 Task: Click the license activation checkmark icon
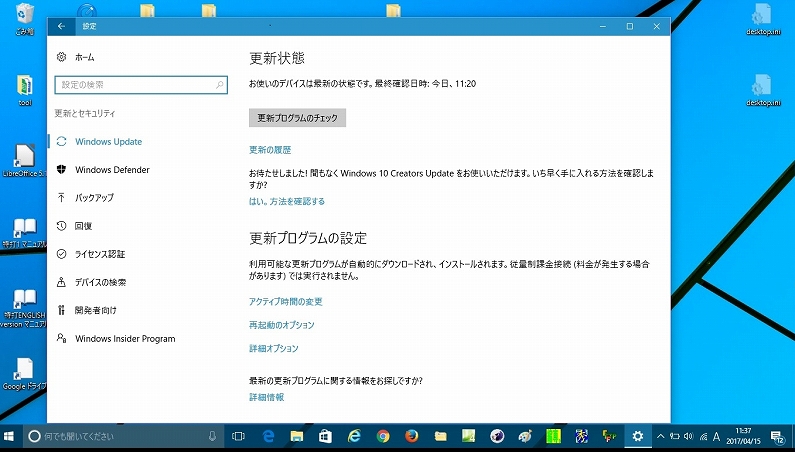click(61, 254)
